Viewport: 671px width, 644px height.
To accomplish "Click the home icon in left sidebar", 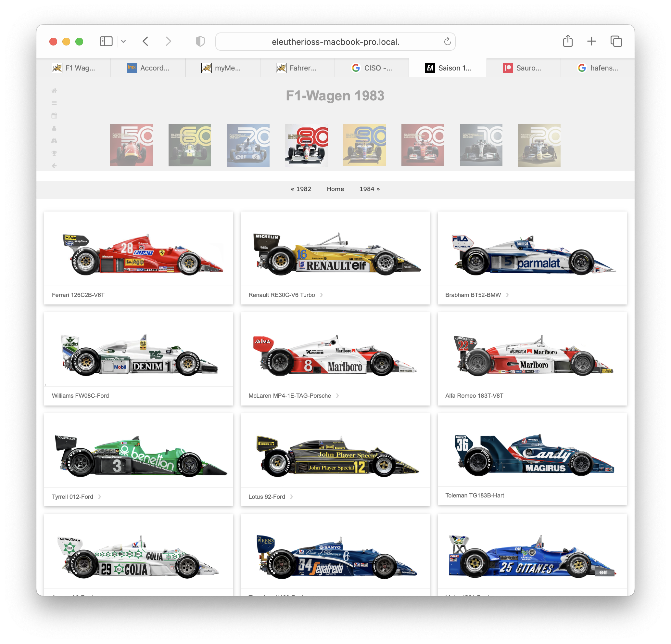I will coord(54,90).
